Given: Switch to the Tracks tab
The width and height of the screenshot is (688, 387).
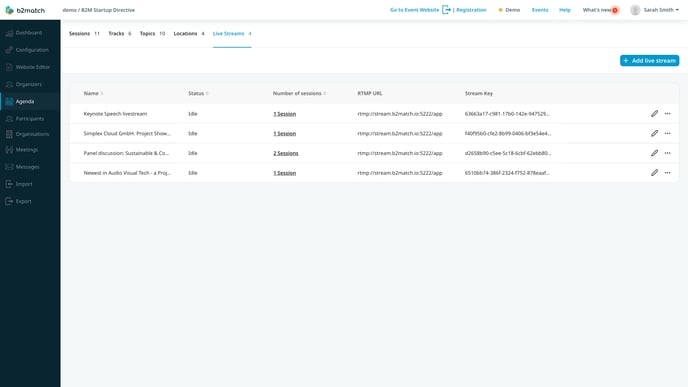Looking at the screenshot, I should point(120,33).
